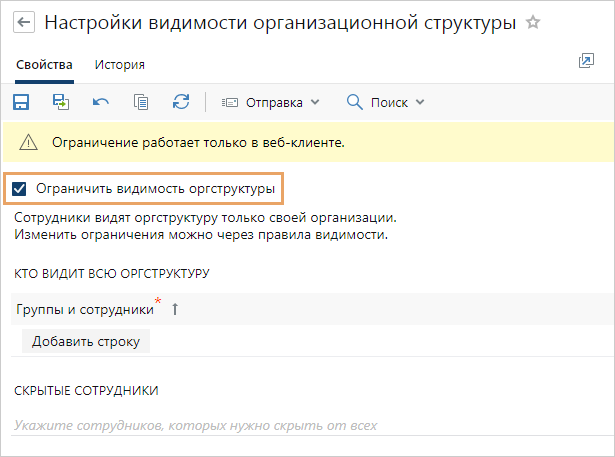Screen dimensions: 615x457
Task: Toggle sort arrow next to Группы и сотрудники
Action: 175,310
